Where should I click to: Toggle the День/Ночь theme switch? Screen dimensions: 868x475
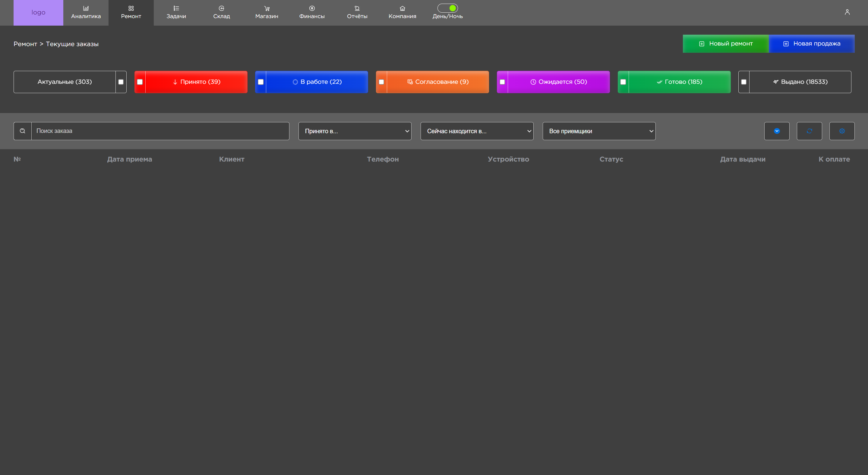point(447,8)
